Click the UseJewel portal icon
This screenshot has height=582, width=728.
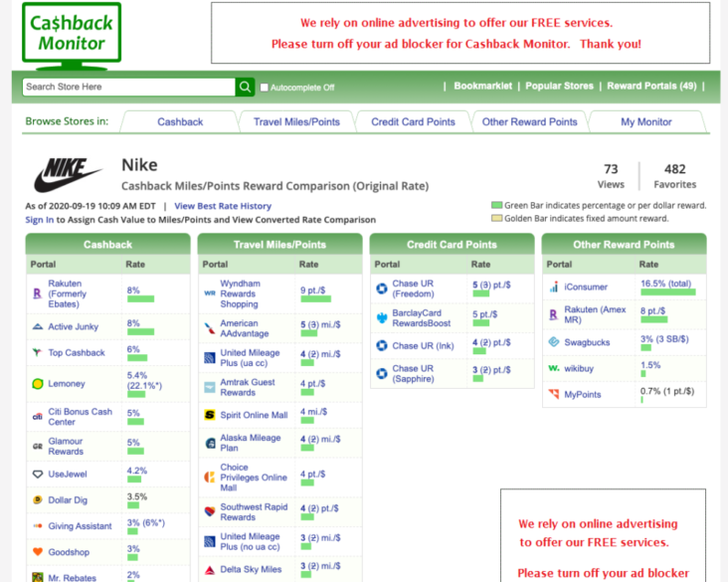(x=38, y=475)
